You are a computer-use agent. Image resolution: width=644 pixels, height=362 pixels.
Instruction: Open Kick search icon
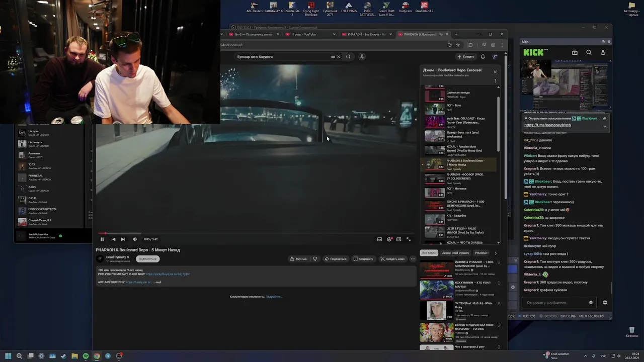[589, 52]
